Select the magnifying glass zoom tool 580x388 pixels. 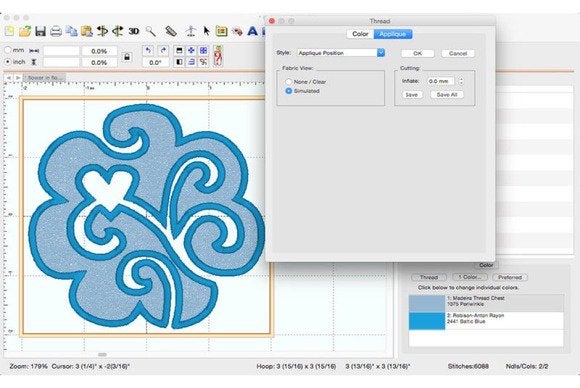click(x=150, y=31)
